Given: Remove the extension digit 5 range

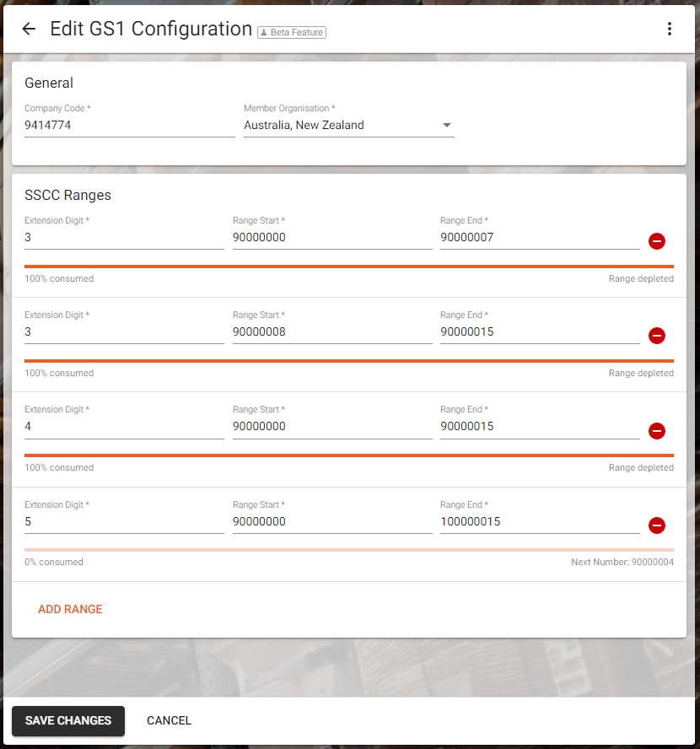Looking at the screenshot, I should coord(656,525).
